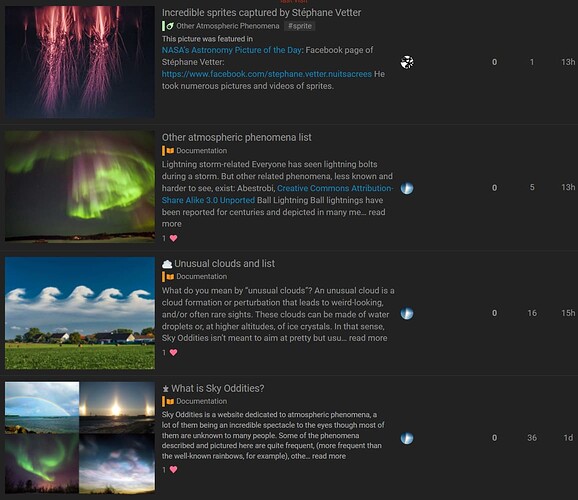This screenshot has width=578, height=500.
Task: Like the Other atmospheric phenomena list topic heart
Action: 173,238
